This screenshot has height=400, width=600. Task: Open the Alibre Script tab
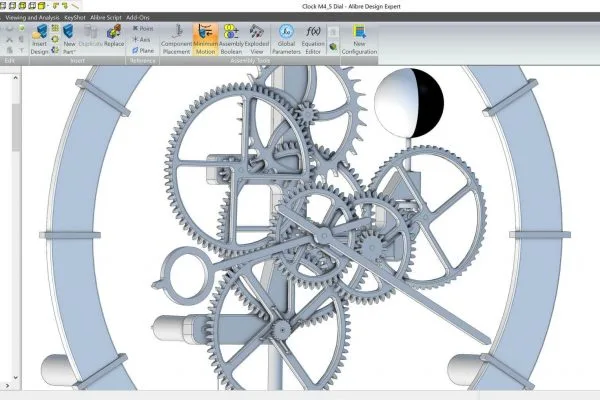[106, 18]
